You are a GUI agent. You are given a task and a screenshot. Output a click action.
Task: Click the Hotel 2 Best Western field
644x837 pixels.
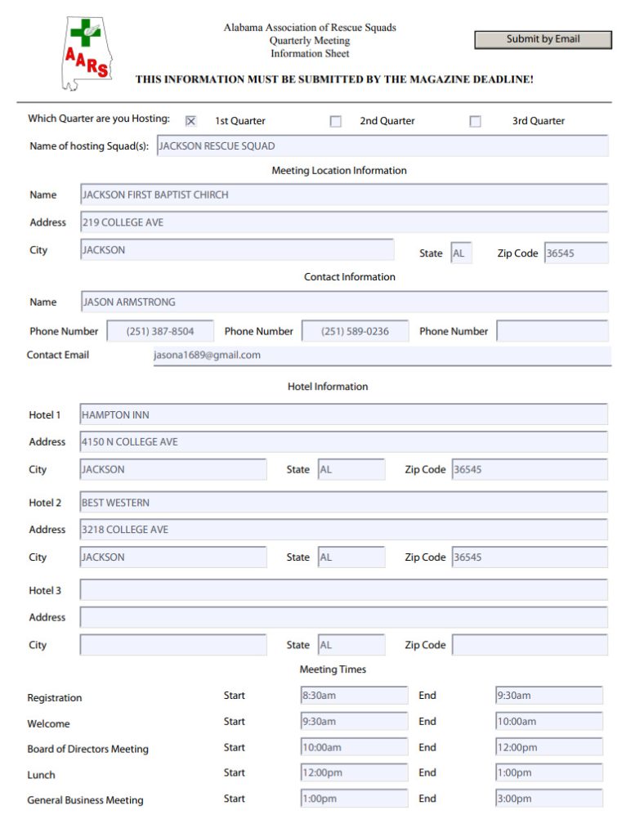[343, 503]
